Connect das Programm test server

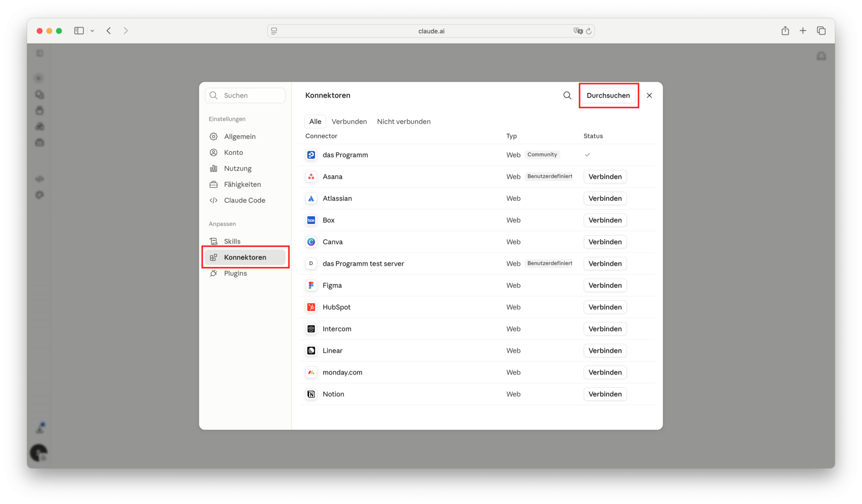click(x=605, y=263)
